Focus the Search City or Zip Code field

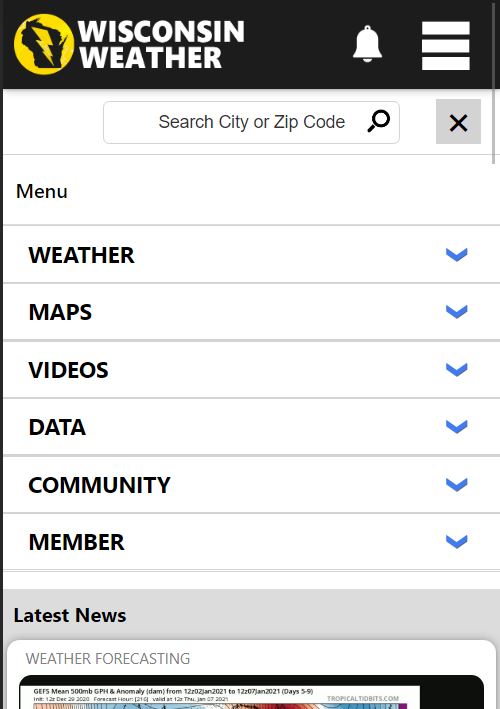(x=251, y=122)
